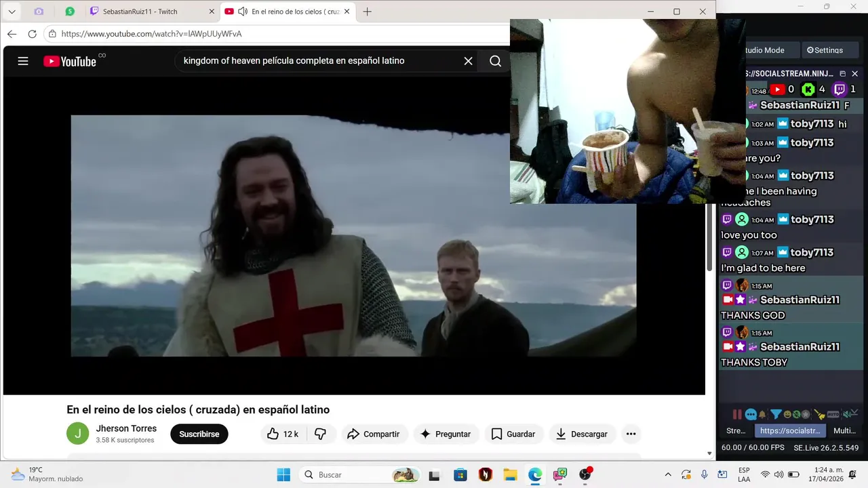Dislike the video with thumbs down
Screen dimensions: 868x488
point(321,434)
